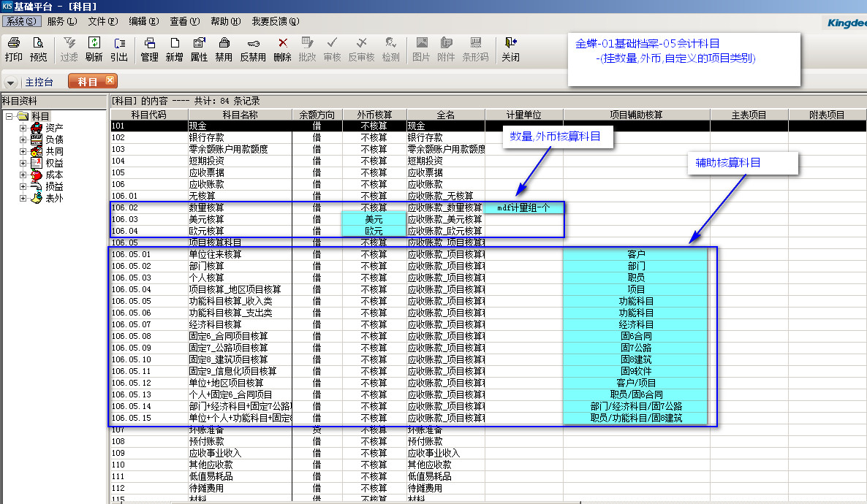Image resolution: width=867 pixels, height=504 pixels.
Task: Click the 关闭 (Close) door icon
Action: 510,49
